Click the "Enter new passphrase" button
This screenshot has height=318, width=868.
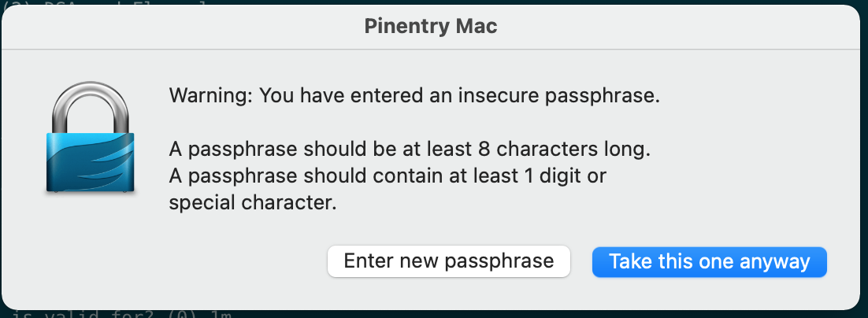click(x=448, y=262)
